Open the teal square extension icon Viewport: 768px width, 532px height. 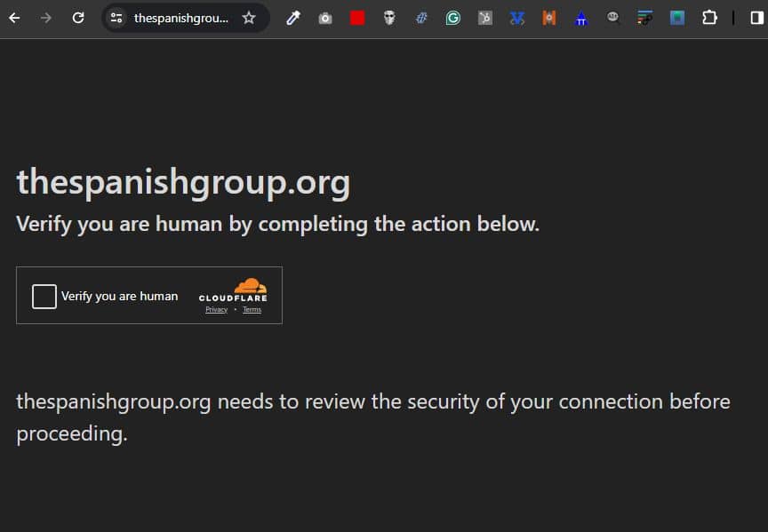pos(677,18)
